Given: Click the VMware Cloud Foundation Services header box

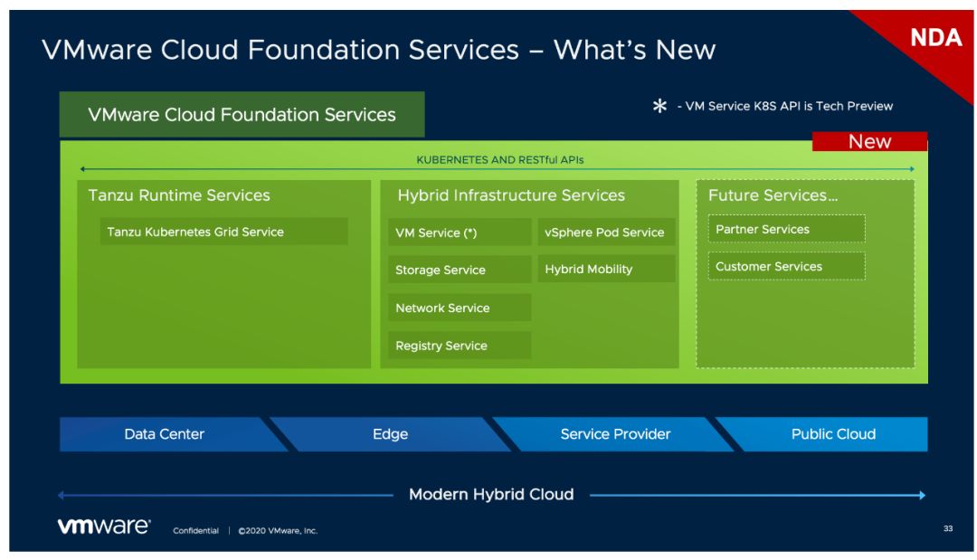Looking at the screenshot, I should (x=242, y=115).
